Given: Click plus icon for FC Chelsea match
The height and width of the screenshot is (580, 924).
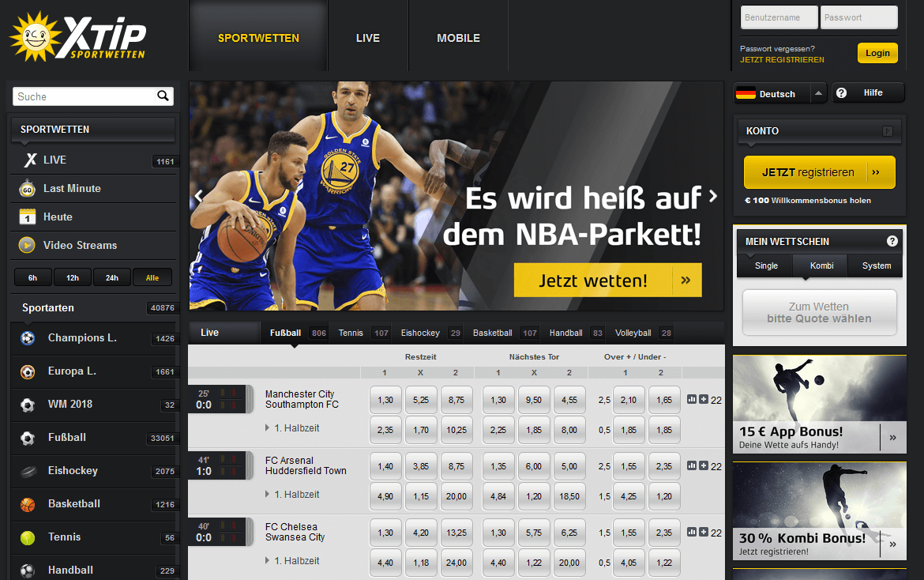Looking at the screenshot, I should 704,533.
